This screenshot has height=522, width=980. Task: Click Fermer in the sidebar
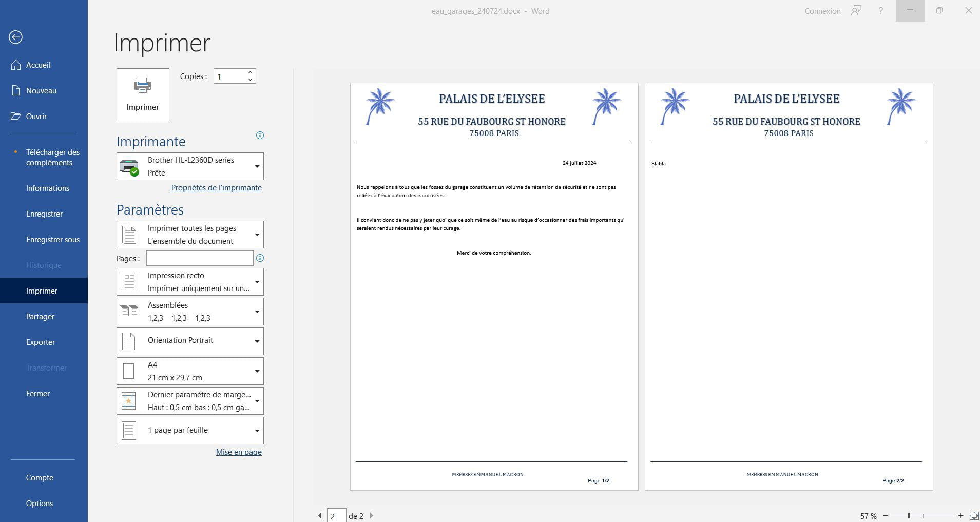[44, 394]
